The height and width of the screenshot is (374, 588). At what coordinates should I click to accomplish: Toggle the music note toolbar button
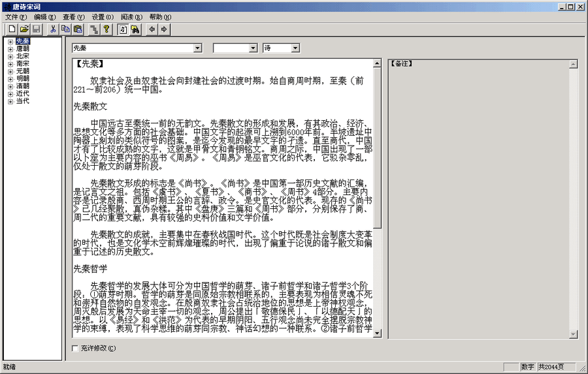pyautogui.click(x=123, y=29)
